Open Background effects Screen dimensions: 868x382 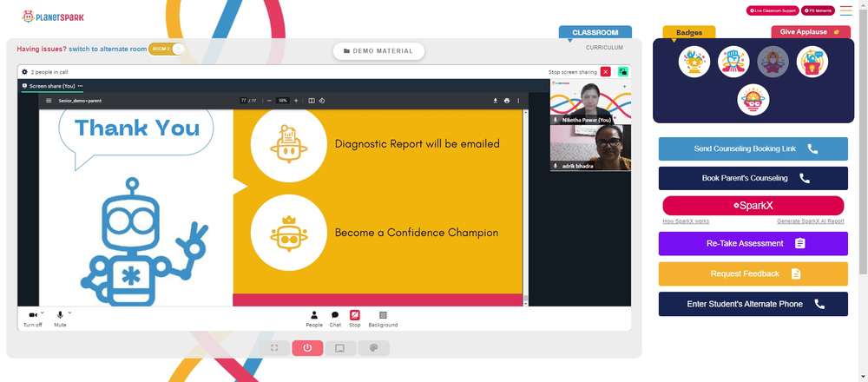click(x=383, y=319)
